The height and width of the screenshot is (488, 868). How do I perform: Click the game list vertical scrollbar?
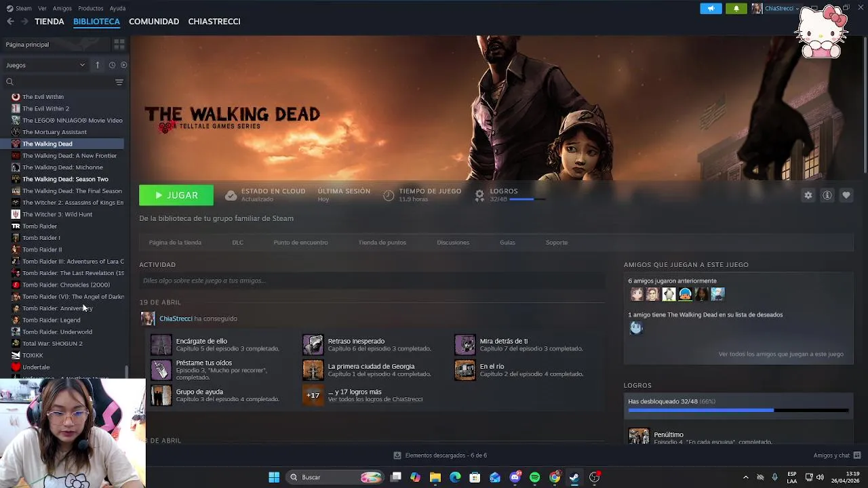click(x=126, y=371)
